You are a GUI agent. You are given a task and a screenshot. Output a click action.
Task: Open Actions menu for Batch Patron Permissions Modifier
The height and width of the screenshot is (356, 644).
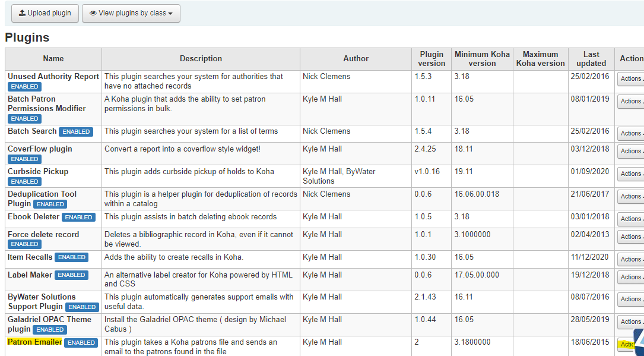[x=631, y=101]
